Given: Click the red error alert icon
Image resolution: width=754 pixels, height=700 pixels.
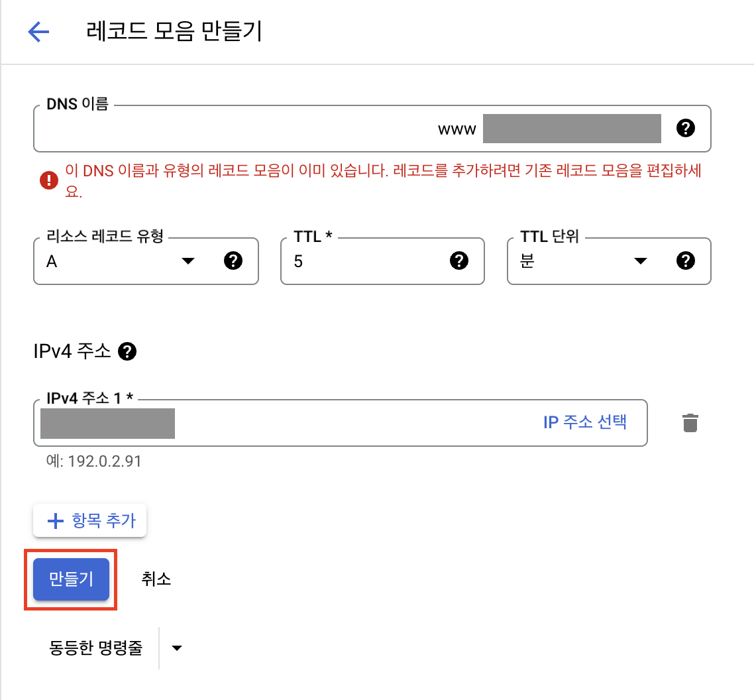Looking at the screenshot, I should click(x=49, y=180).
